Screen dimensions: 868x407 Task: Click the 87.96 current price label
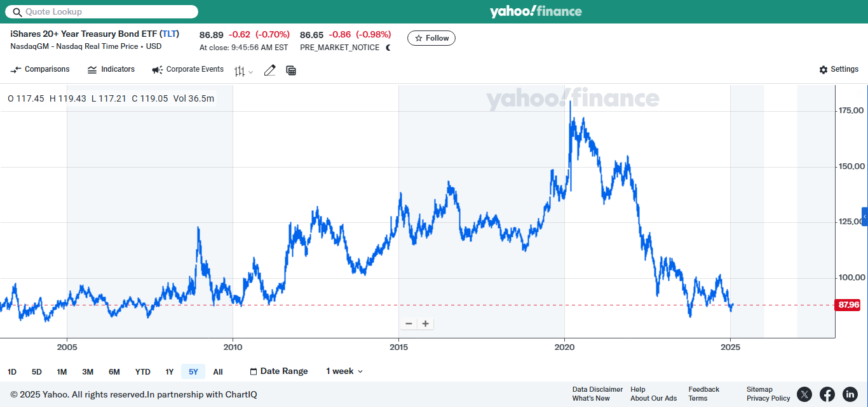coord(848,305)
